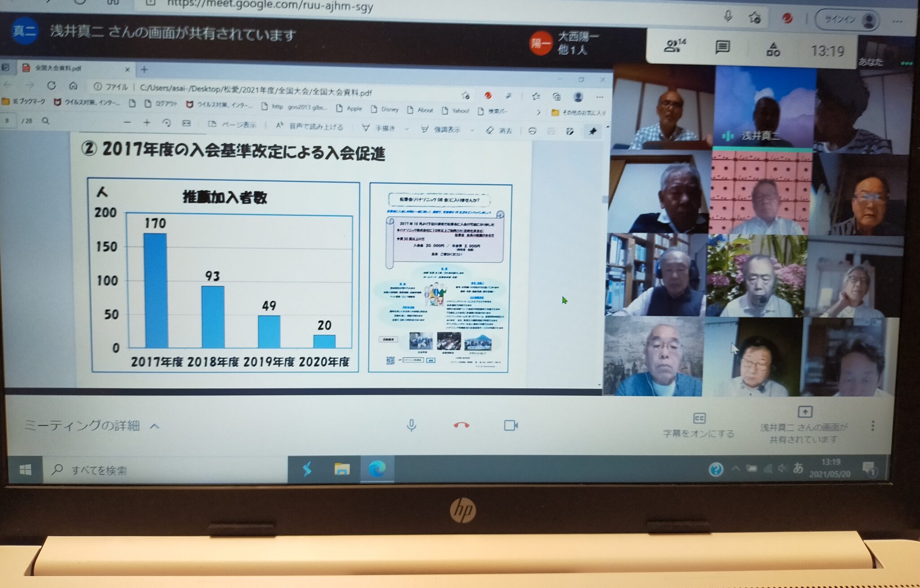Viewport: 920px width, 588px height.
Task: Click the red hang up button
Action: [461, 425]
